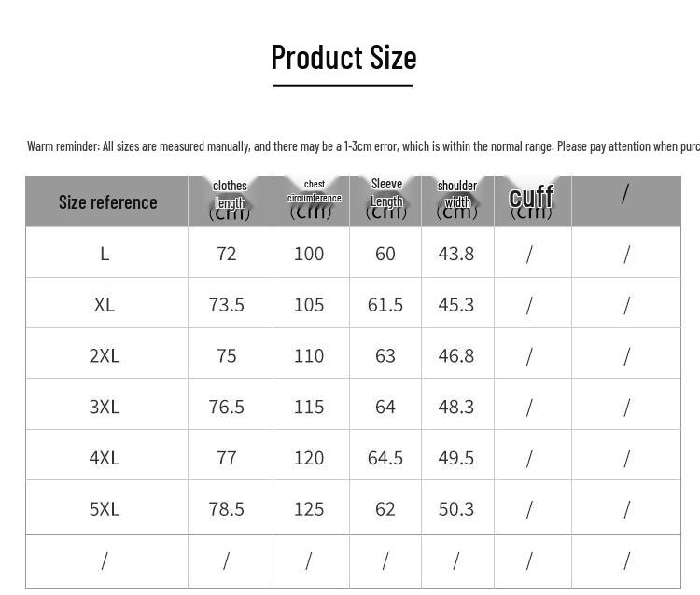The height and width of the screenshot is (595, 700).
Task: Select the 5XL size row label
Action: point(105,509)
